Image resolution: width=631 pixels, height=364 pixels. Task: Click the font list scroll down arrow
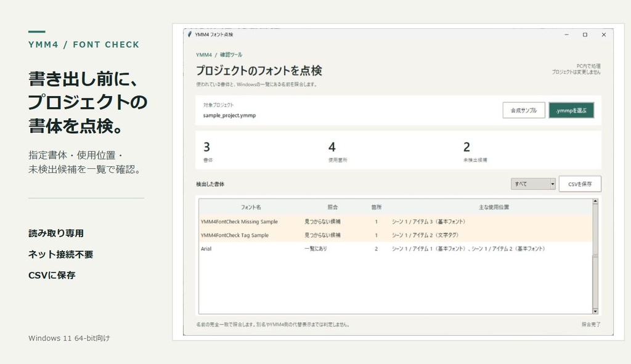click(x=595, y=311)
